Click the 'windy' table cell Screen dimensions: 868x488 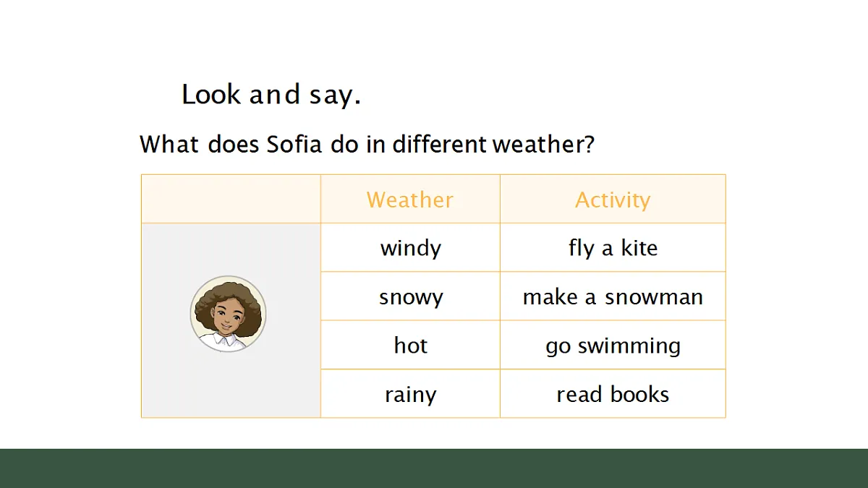click(x=410, y=248)
